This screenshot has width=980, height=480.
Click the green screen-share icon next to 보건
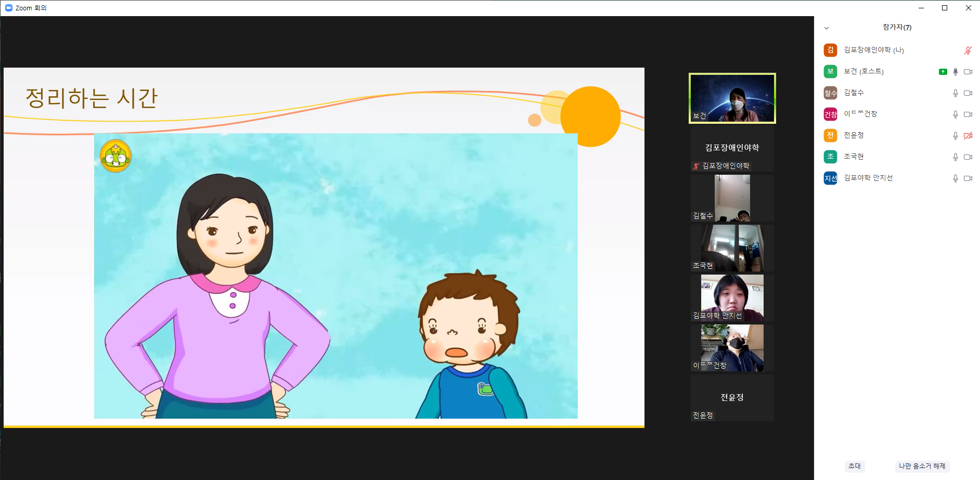[943, 72]
